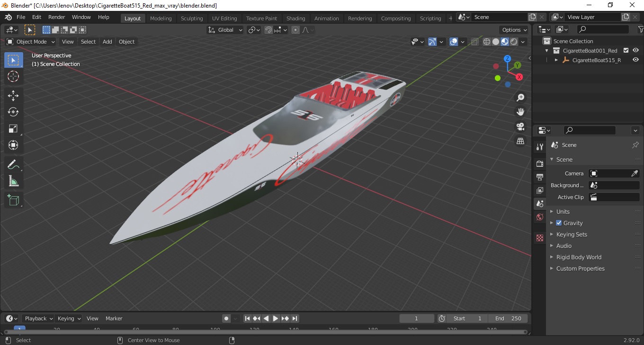Switch perspective/orthographic with grid icon
Screen dimensions: 644x345
click(x=520, y=141)
